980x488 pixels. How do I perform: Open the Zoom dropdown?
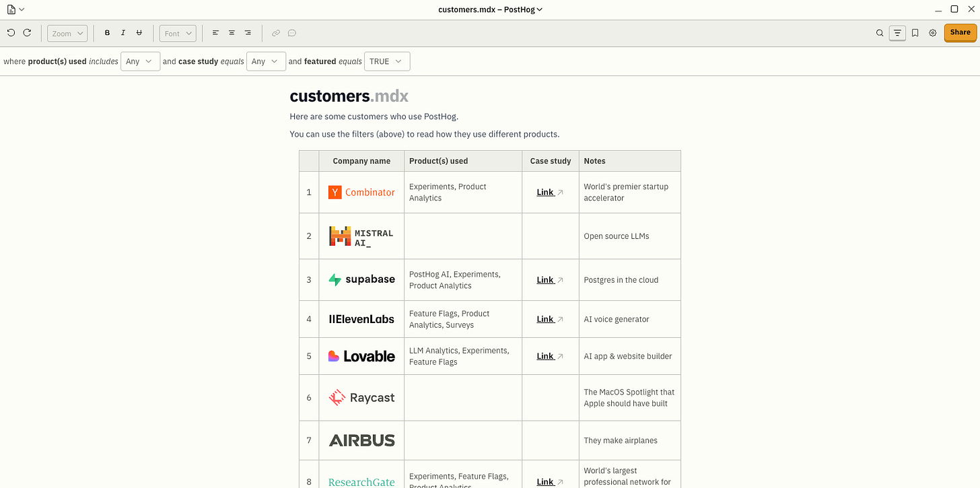(x=67, y=33)
